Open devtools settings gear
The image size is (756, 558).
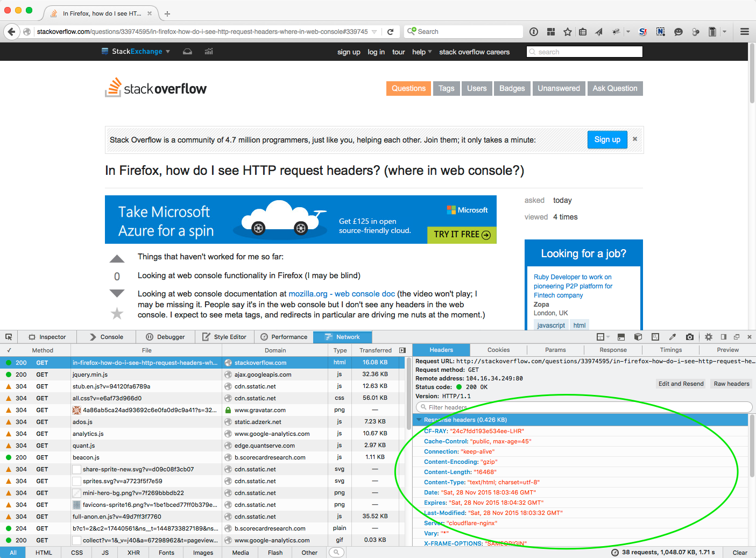pos(709,337)
